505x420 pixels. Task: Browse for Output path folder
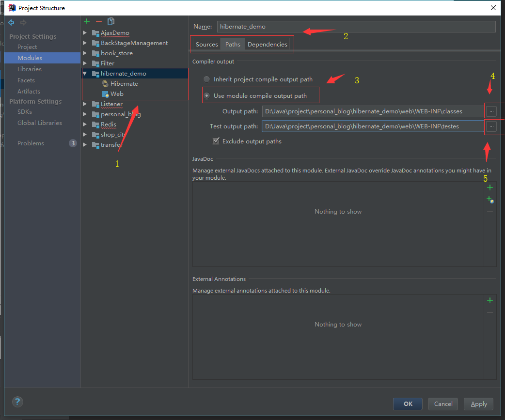point(491,111)
